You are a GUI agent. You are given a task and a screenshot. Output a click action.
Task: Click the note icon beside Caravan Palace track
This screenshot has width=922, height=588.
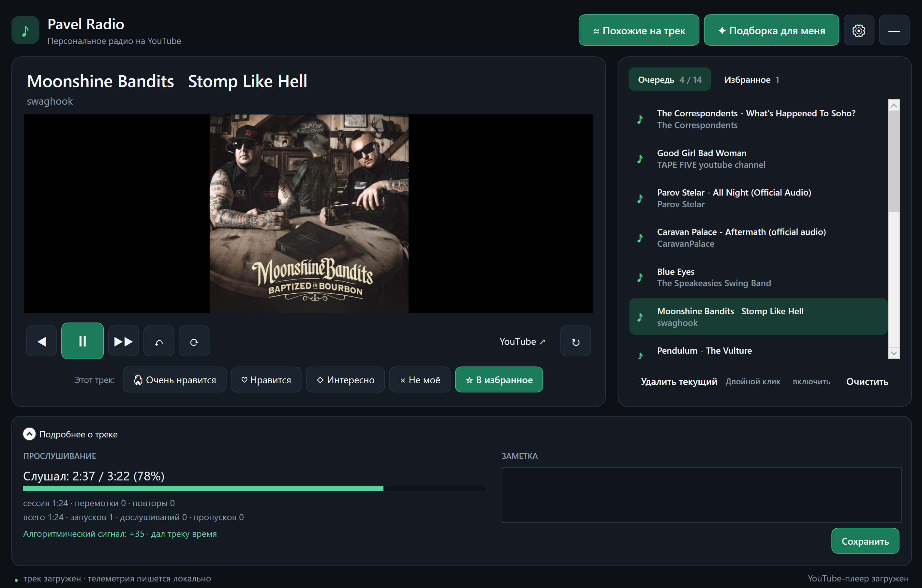640,238
